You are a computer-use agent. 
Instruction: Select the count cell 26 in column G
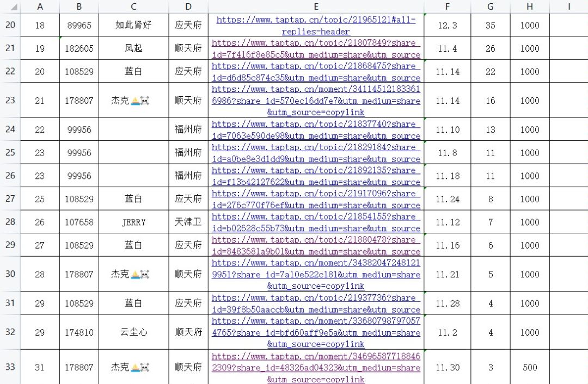coord(490,48)
